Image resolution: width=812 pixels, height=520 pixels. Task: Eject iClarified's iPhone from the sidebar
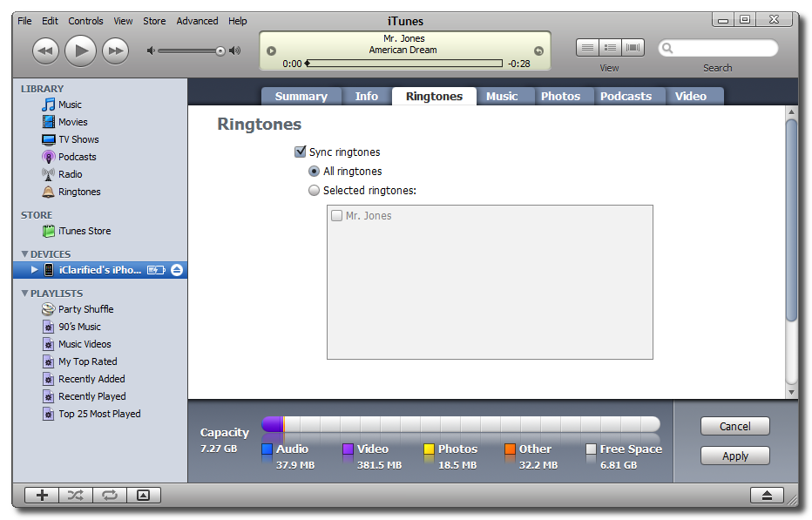click(177, 270)
